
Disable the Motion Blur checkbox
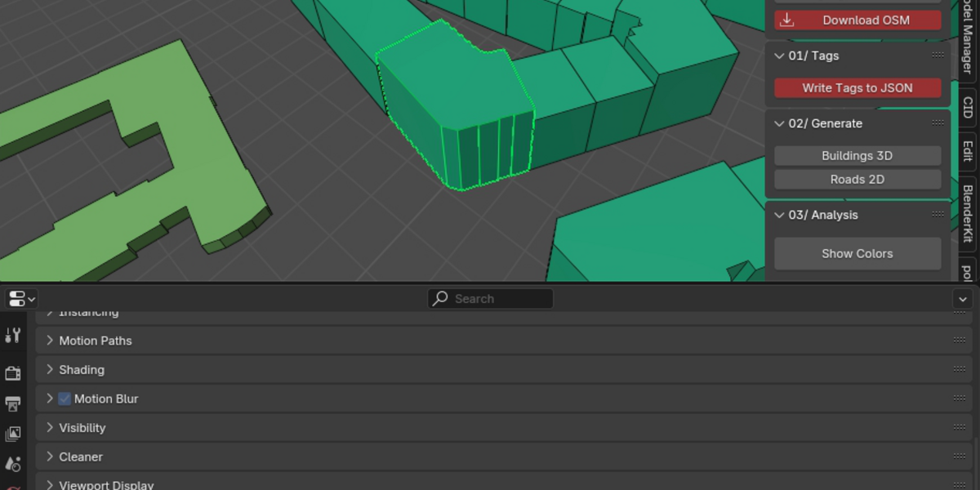click(x=65, y=399)
